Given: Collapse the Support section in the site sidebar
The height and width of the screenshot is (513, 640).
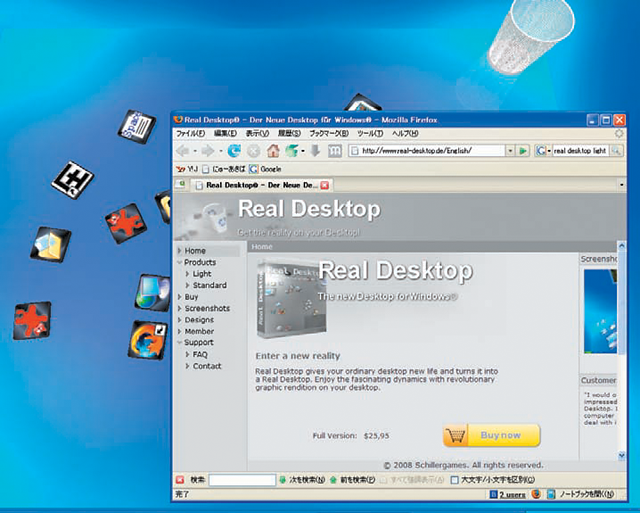Looking at the screenshot, I should (x=180, y=342).
